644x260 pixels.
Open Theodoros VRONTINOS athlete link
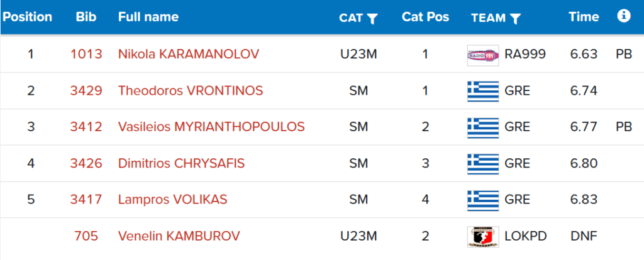[191, 90]
